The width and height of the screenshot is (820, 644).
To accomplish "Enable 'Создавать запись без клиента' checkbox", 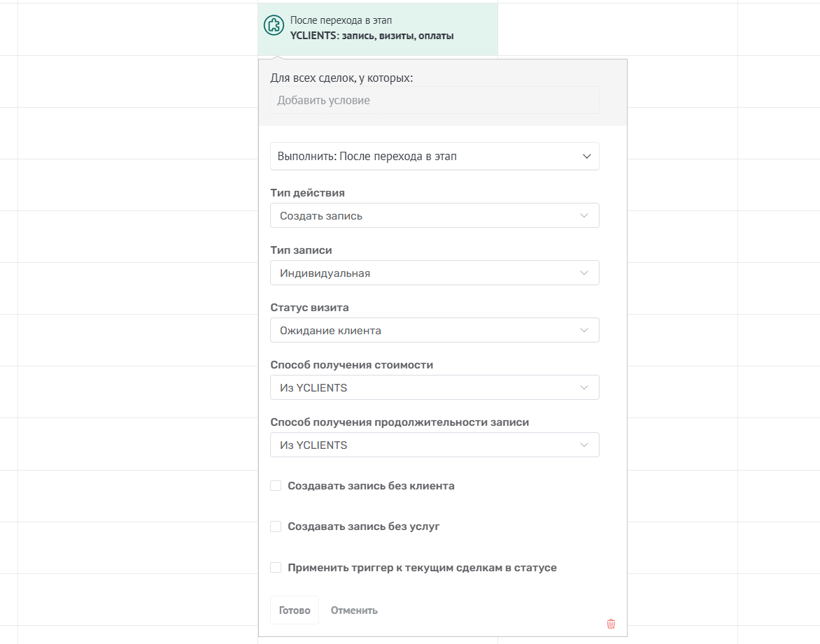I will click(276, 485).
